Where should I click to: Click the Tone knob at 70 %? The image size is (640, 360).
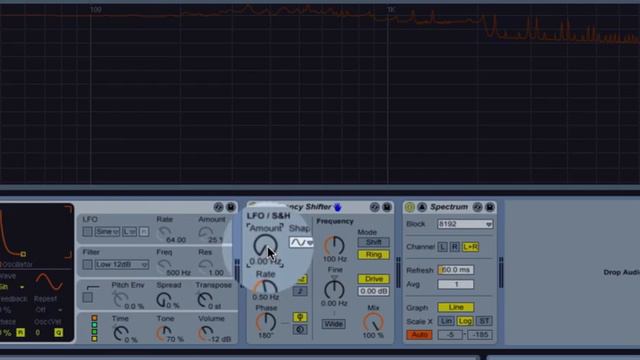(x=164, y=333)
